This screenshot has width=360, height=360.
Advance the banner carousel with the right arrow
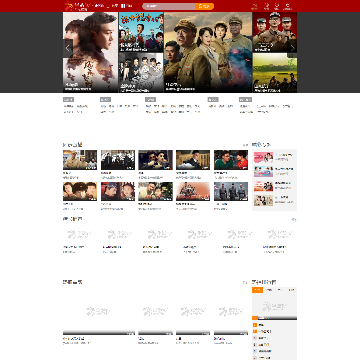click(x=292, y=48)
